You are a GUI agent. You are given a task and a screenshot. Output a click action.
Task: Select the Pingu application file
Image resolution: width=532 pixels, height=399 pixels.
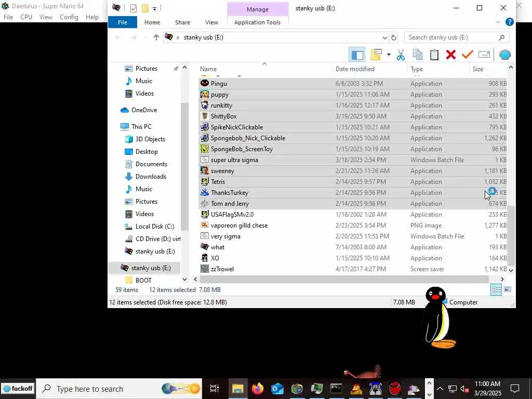tap(353, 84)
